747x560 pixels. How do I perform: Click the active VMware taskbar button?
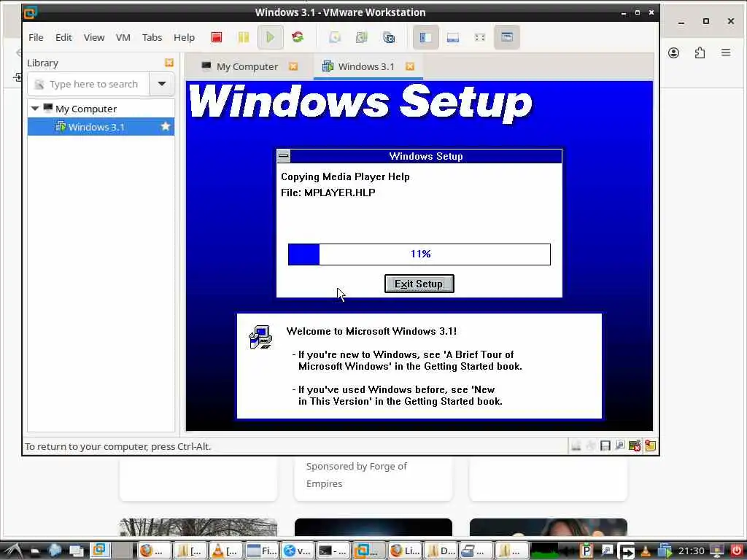point(368,551)
